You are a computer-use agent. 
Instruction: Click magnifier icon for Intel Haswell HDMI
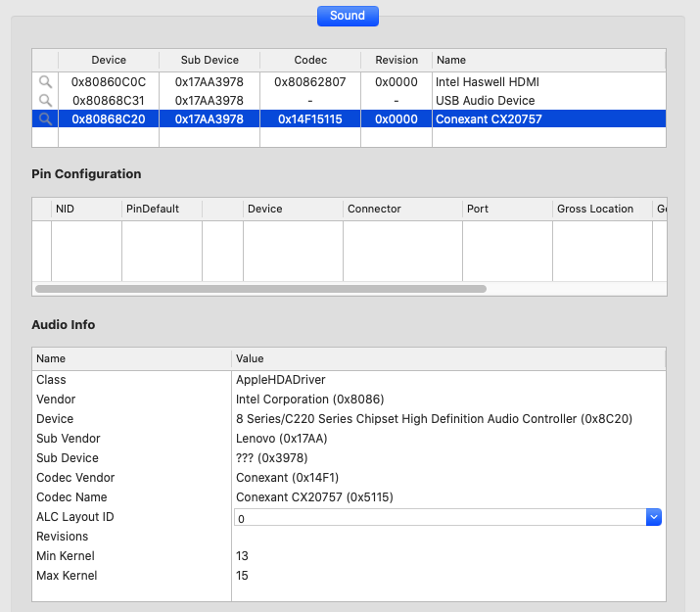coord(45,82)
